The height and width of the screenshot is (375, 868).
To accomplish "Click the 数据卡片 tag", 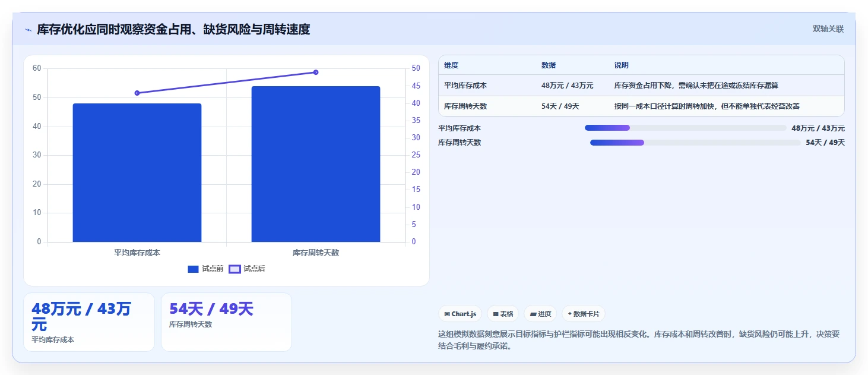I will (584, 314).
